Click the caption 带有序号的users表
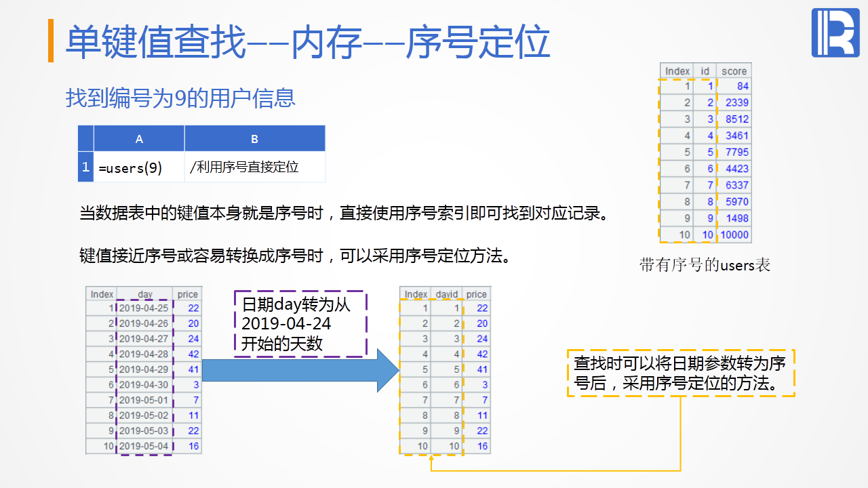868x488 pixels. coord(705,264)
